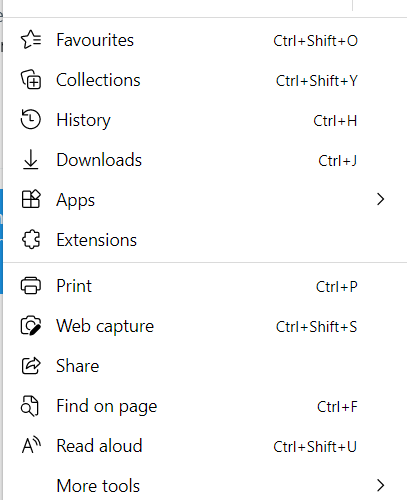Click the History clock icon
Image resolution: width=407 pixels, height=500 pixels.
point(31,119)
